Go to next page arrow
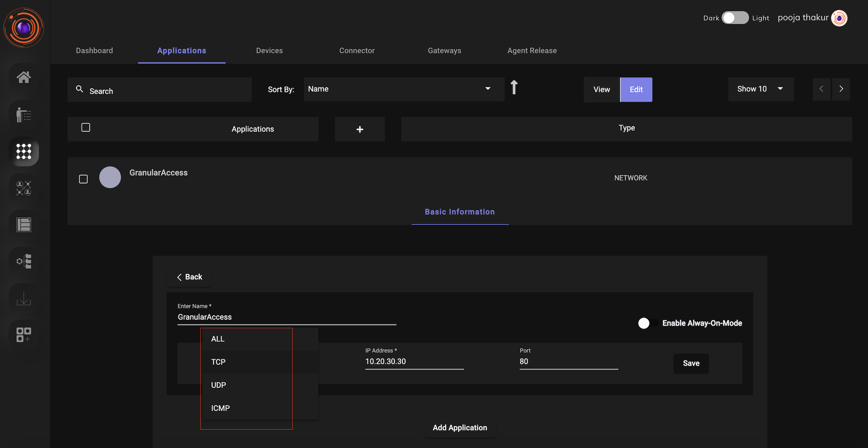This screenshot has height=448, width=868. [841, 89]
